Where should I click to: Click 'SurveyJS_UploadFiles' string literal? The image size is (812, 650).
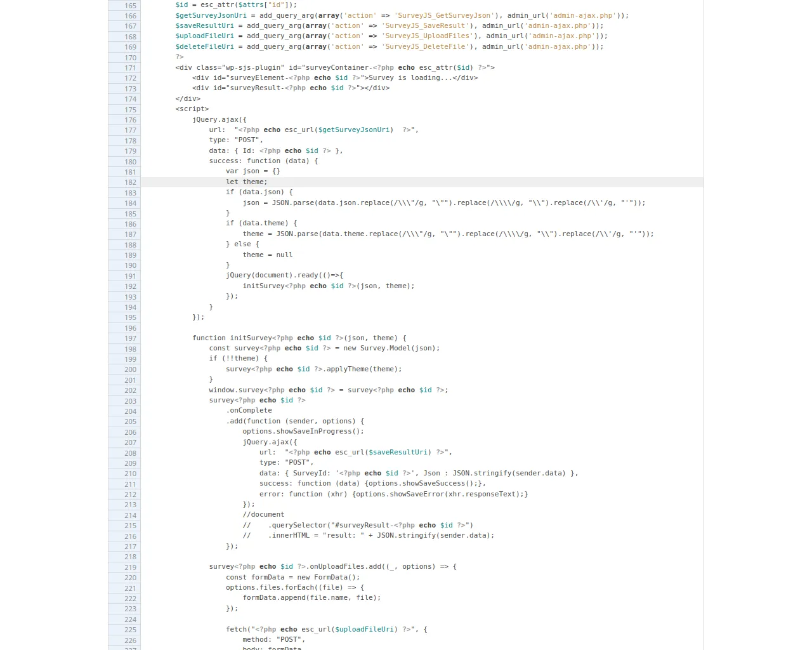(428, 36)
